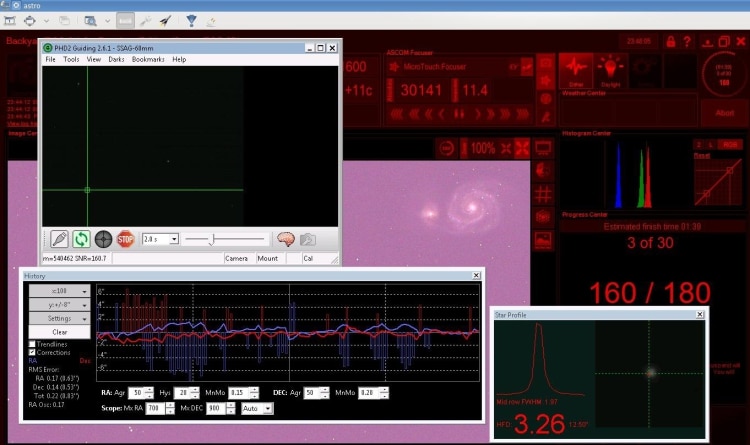Viewport: 750px width, 445px height.
Task: Toggle the RGB histogram button
Action: 730,145
